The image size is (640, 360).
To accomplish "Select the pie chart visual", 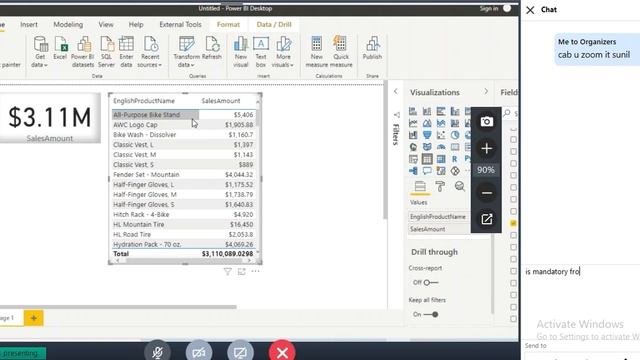I will pos(455,135).
